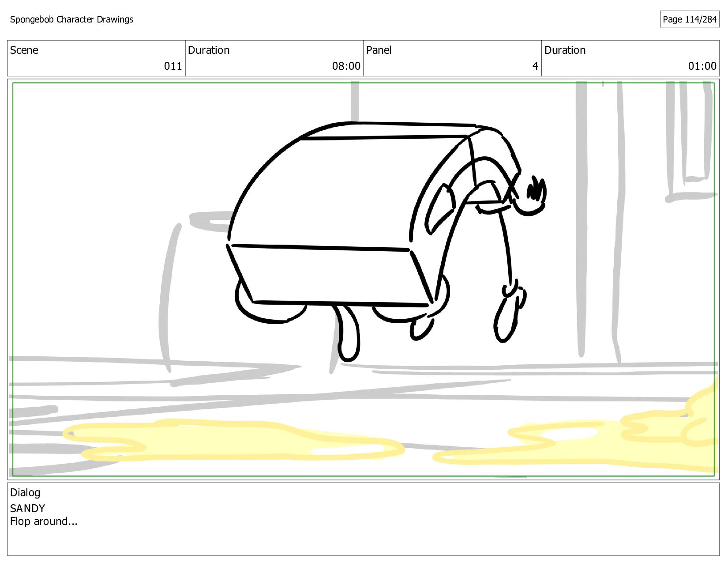Click the 'Duration' label beside the Panel cell
728x563 pixels.
[565, 50]
